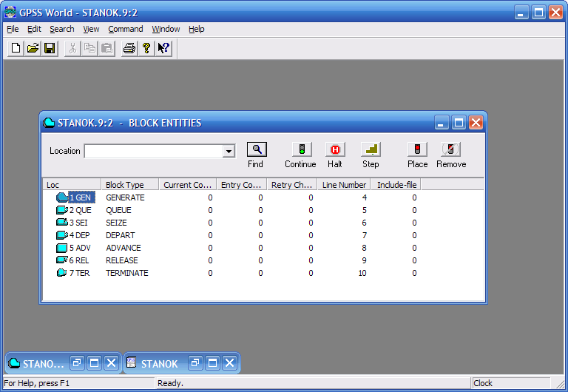Minimize the Block Entities window
568x392 pixels.
(442, 123)
